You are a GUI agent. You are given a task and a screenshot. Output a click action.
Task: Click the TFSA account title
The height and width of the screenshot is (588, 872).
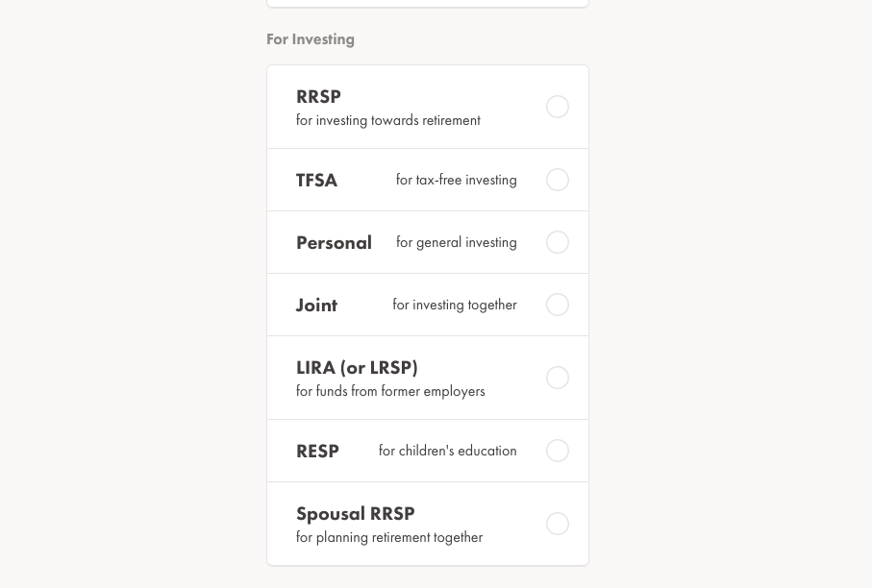[x=316, y=181]
